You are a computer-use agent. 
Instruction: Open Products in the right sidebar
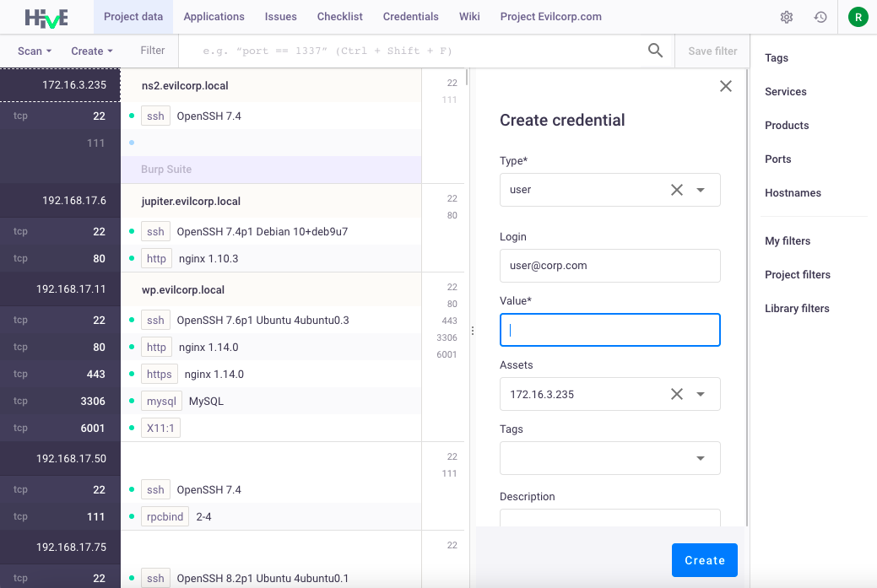(x=787, y=125)
